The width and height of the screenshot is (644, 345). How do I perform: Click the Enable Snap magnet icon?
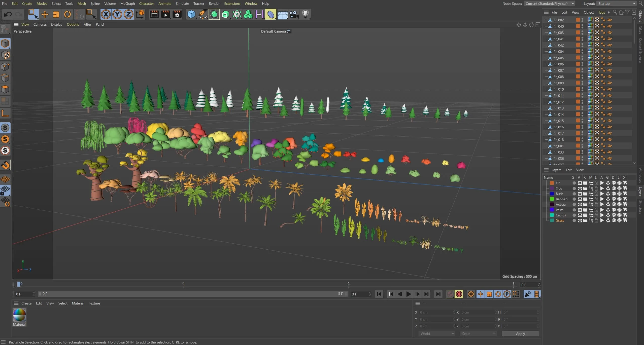click(x=5, y=165)
